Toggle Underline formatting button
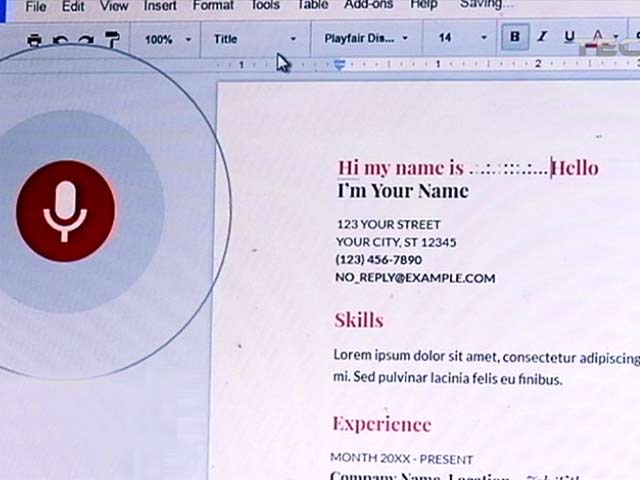 tap(569, 37)
